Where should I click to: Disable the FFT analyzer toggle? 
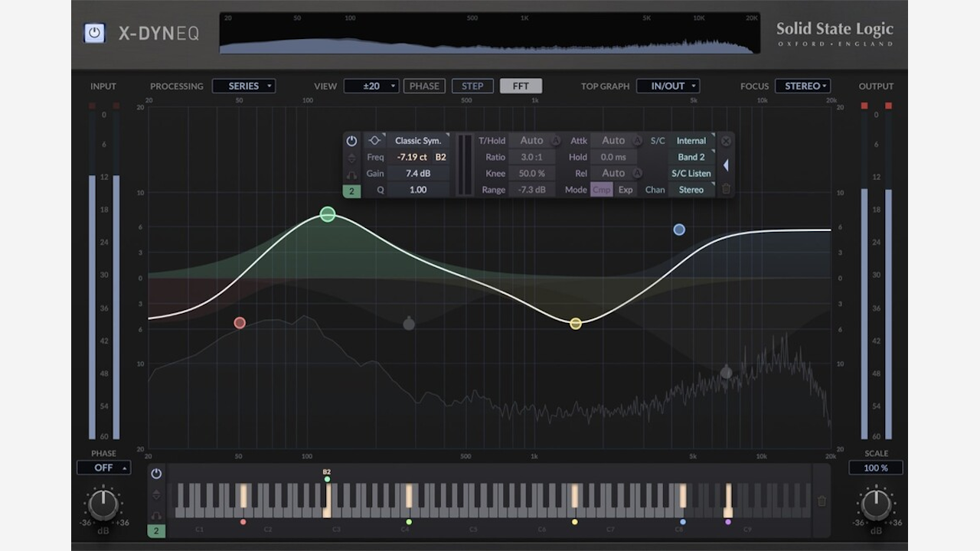[521, 86]
